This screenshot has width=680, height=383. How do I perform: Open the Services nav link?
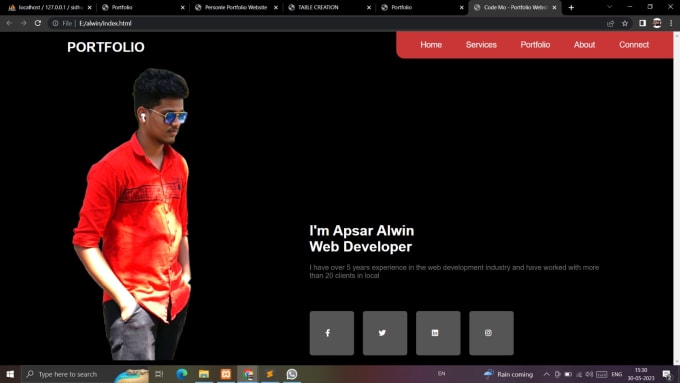(481, 45)
